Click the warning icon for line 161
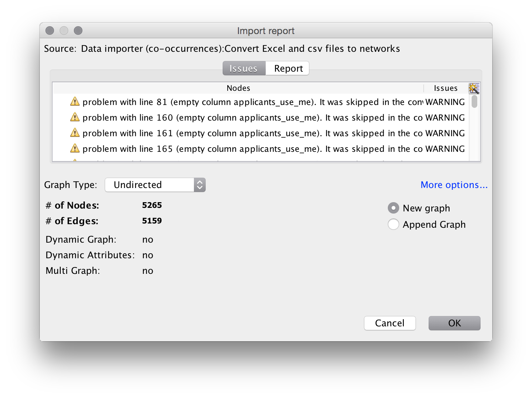 75,133
